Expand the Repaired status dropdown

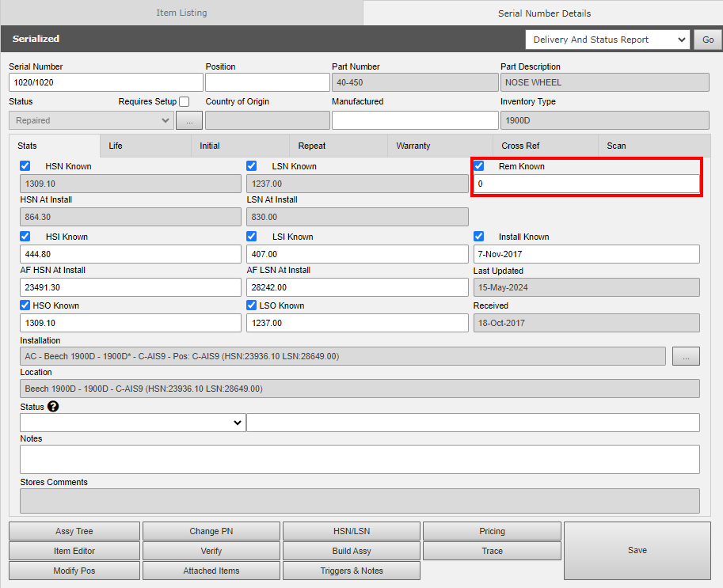pyautogui.click(x=90, y=120)
